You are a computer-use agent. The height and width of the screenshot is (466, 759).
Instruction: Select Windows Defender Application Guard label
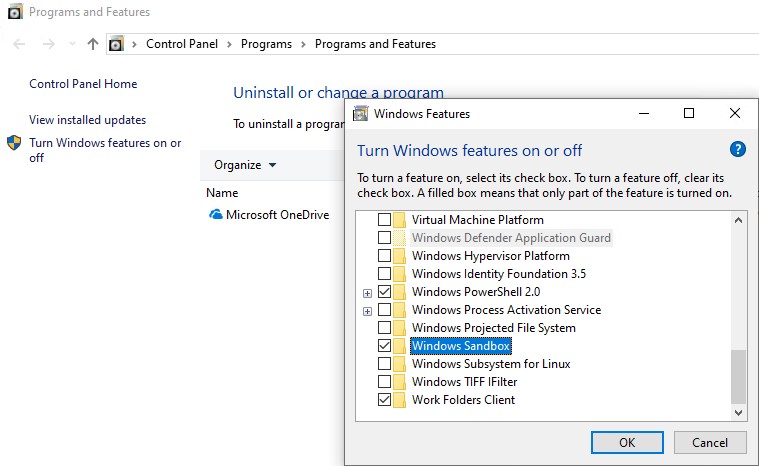click(511, 238)
